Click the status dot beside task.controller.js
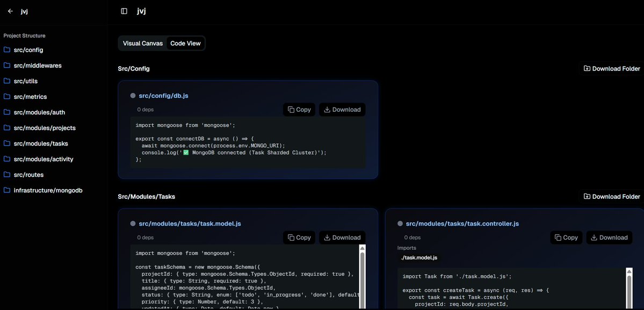 coord(400,224)
